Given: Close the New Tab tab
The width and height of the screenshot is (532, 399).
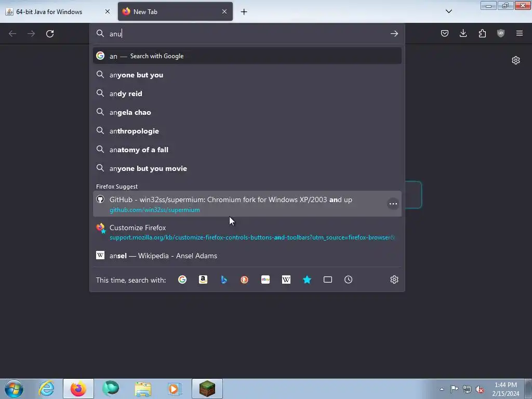Looking at the screenshot, I should point(224,11).
